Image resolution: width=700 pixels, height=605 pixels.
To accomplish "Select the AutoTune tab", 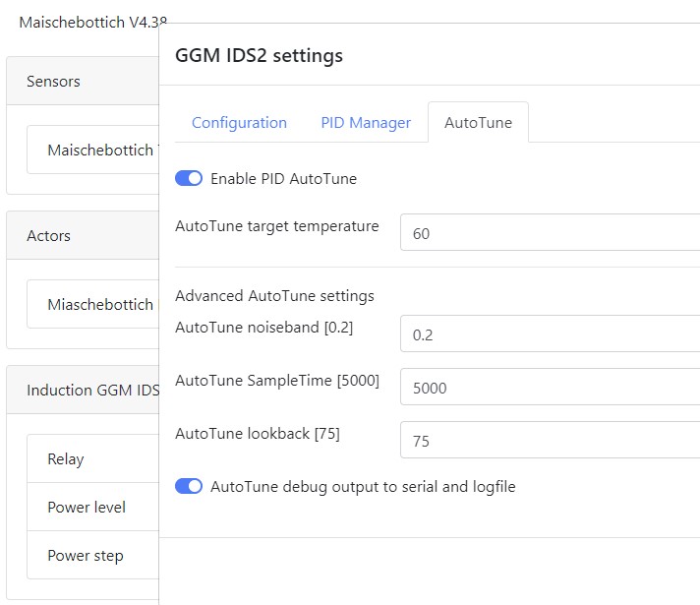I will (x=478, y=123).
